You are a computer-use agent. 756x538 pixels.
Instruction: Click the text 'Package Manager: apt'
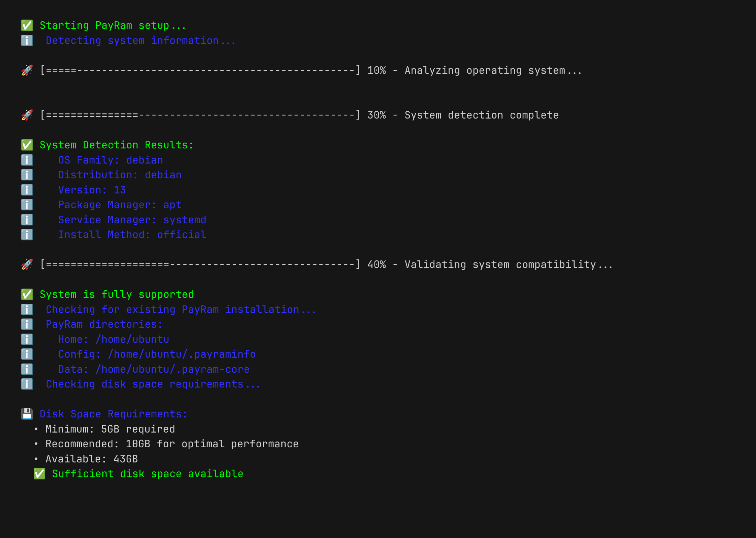(x=120, y=205)
